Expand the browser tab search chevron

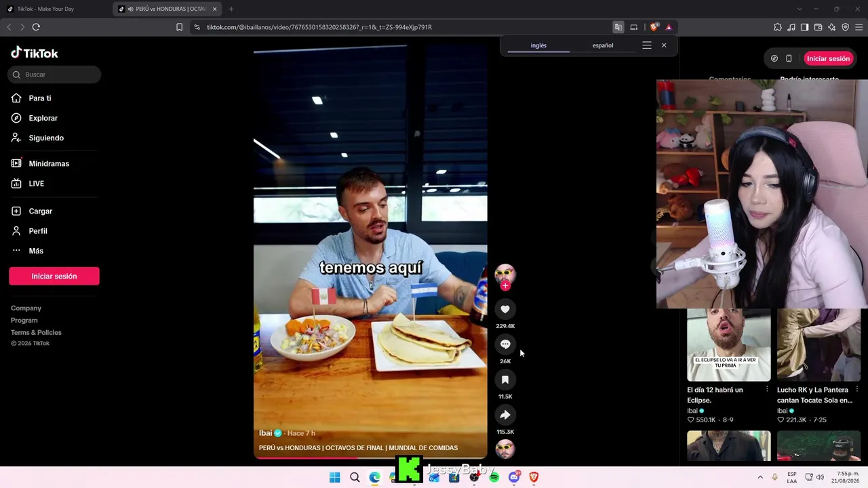(800, 9)
